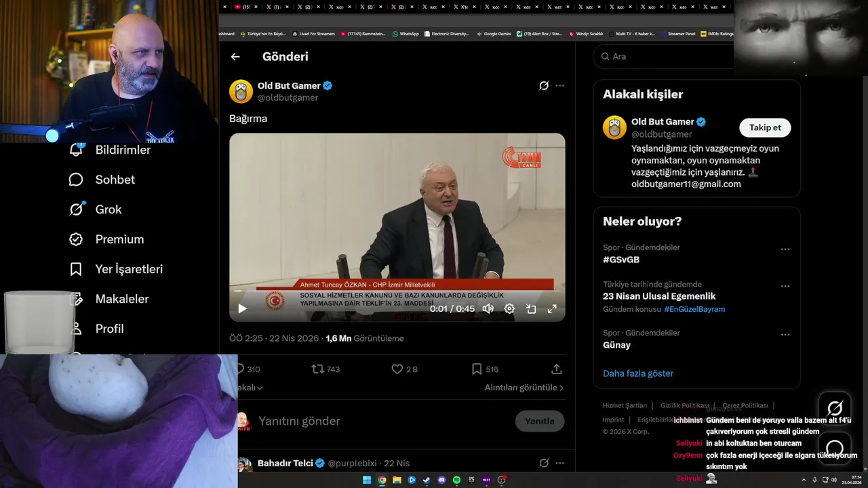
Task: Open Imprint footer link
Action: click(614, 420)
